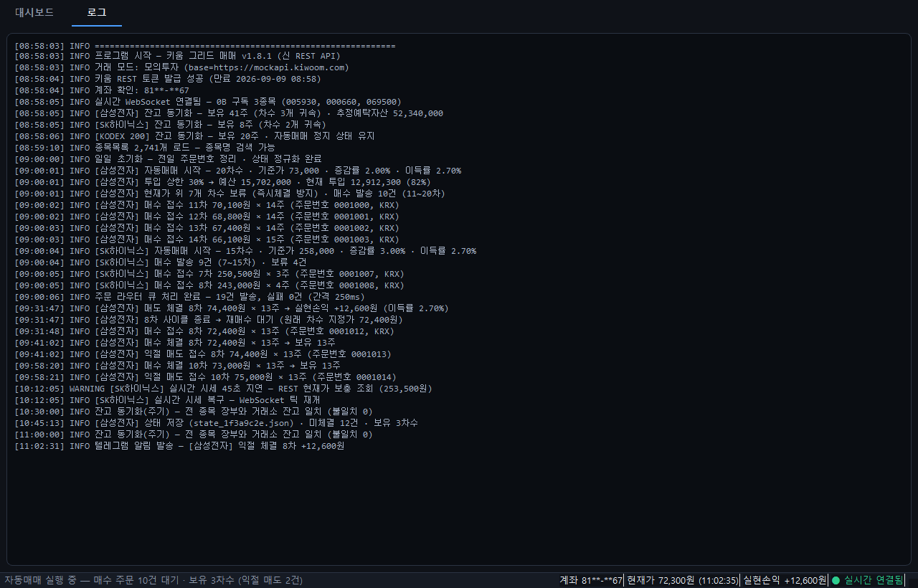Click log line 현재가 위 7개 차수 보류
The image size is (918, 588).
pyautogui.click(x=229, y=194)
